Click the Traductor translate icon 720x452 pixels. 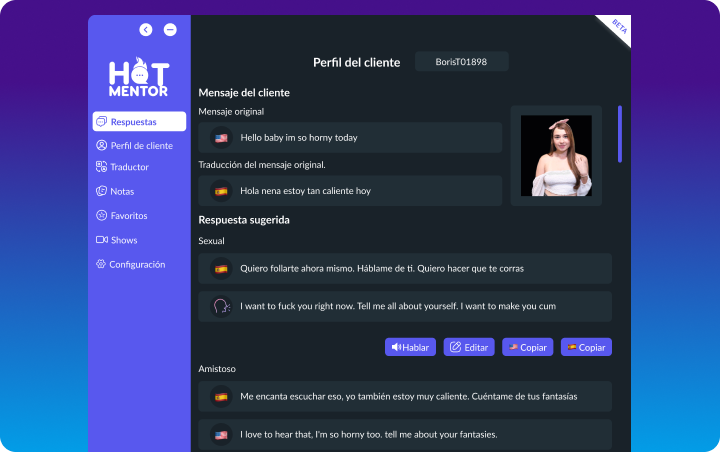point(101,167)
